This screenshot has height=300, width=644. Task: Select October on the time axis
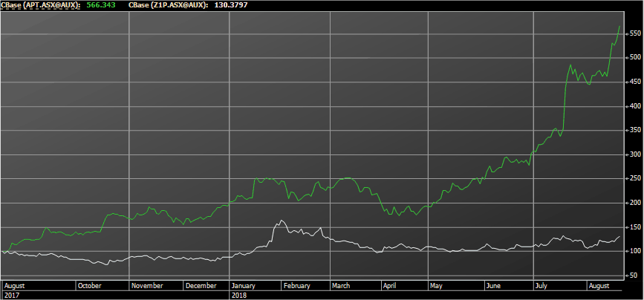pos(89,286)
